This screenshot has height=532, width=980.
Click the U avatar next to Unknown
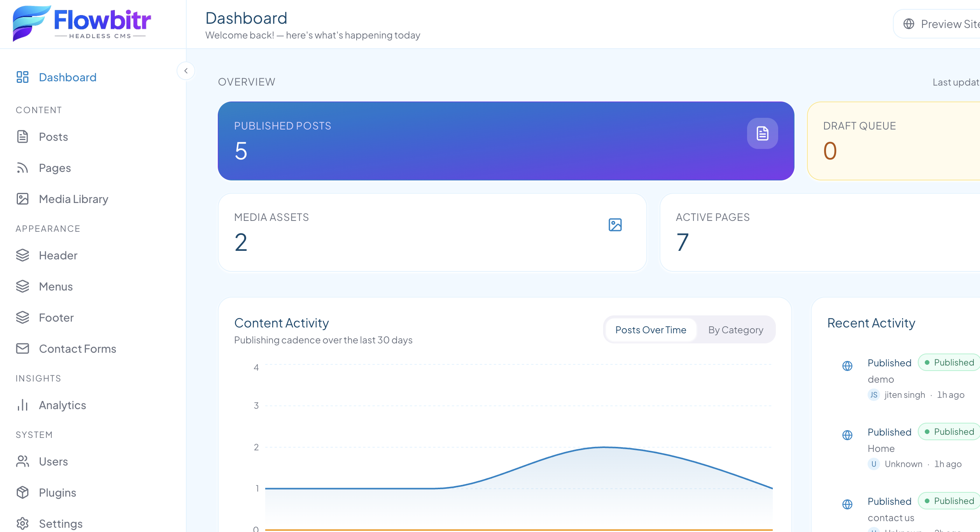[873, 464]
